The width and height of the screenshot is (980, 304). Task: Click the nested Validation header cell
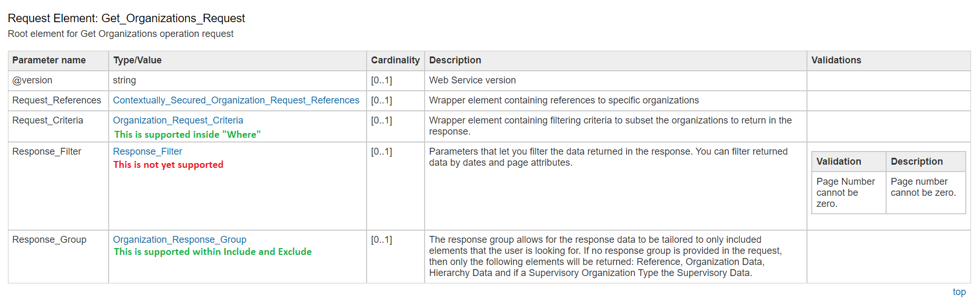tap(839, 161)
